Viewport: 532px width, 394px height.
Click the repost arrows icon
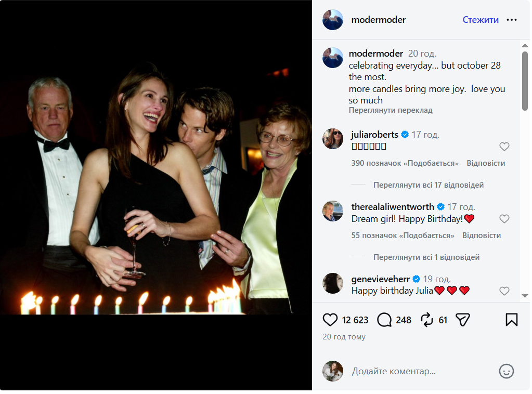pyautogui.click(x=426, y=320)
